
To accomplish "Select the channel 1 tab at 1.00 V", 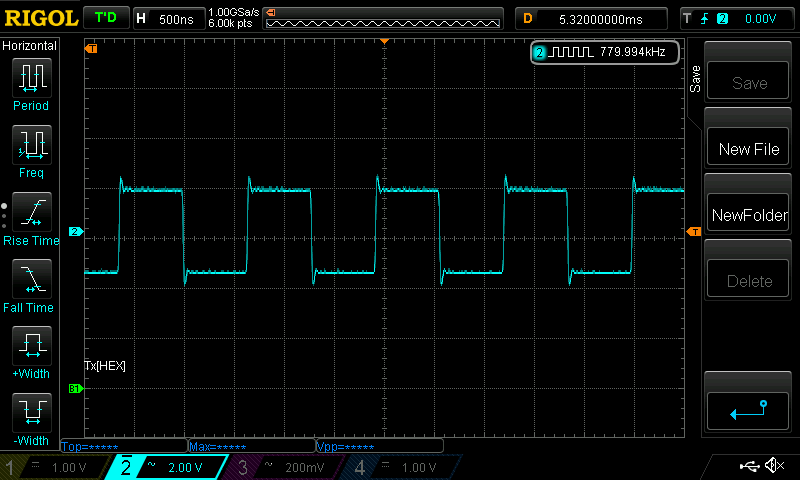I will tap(56, 467).
